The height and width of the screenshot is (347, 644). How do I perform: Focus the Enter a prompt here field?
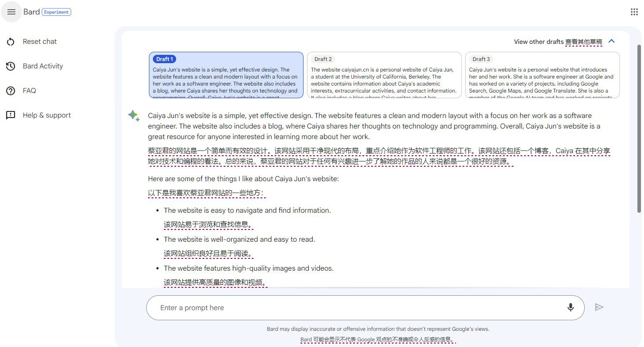[365, 308]
